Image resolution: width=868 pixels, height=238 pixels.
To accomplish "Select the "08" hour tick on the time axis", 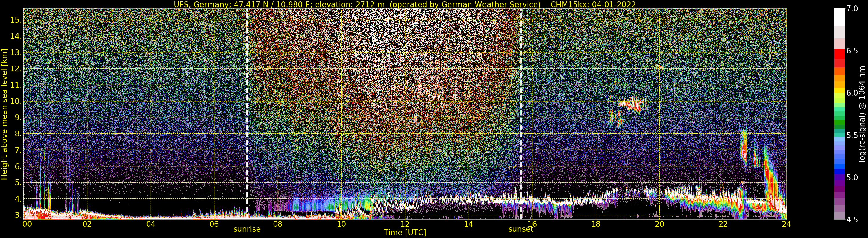I will click(x=278, y=224).
